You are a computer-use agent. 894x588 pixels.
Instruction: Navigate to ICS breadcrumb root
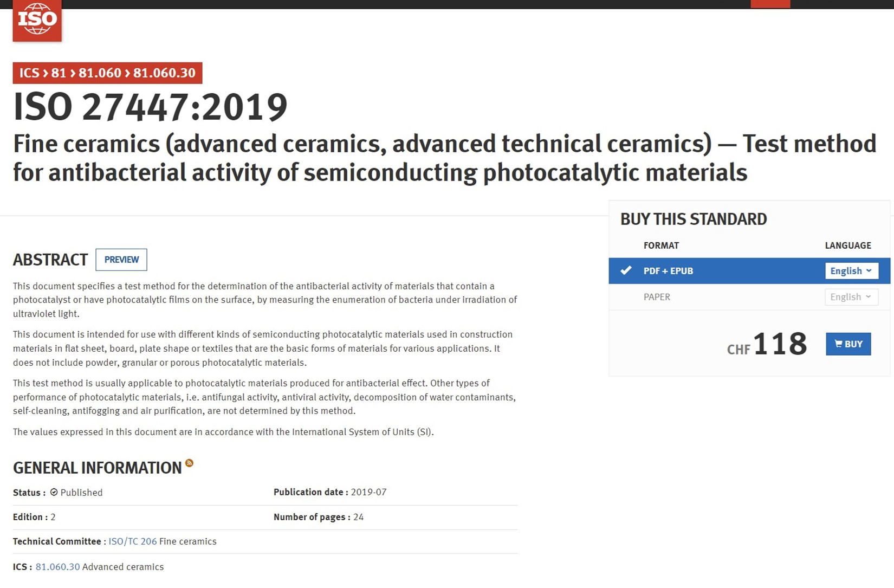coord(29,73)
